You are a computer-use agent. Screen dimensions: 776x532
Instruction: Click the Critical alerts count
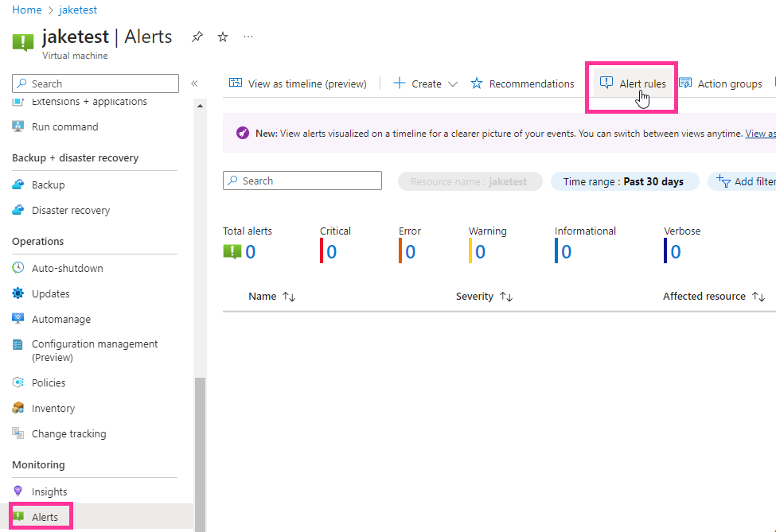(x=332, y=251)
